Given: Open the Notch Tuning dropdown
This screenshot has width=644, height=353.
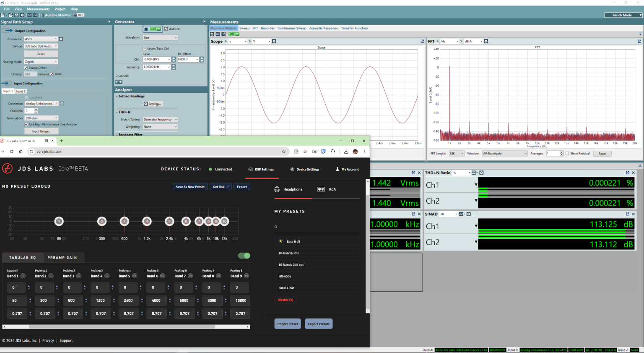Looking at the screenshot, I should [160, 119].
